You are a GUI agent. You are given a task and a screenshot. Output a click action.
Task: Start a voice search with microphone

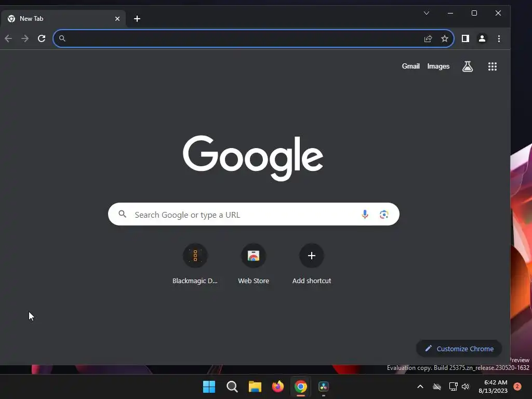click(x=365, y=215)
